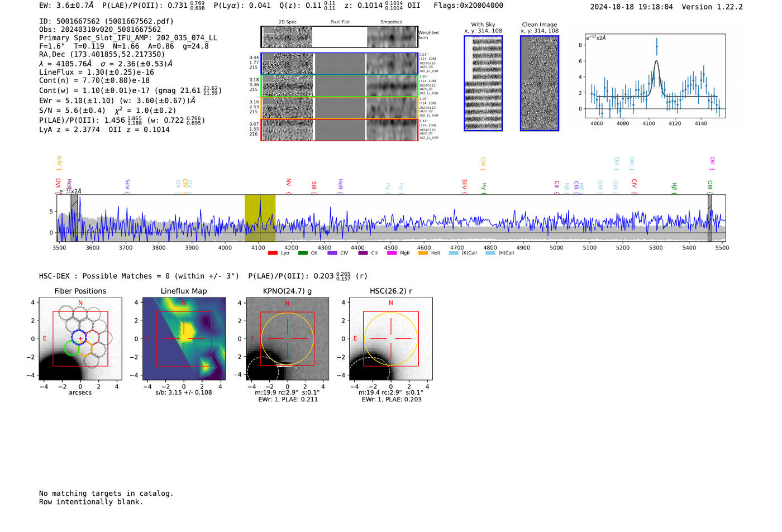Select the red-bordered fiber spectrum row

tap(339, 130)
